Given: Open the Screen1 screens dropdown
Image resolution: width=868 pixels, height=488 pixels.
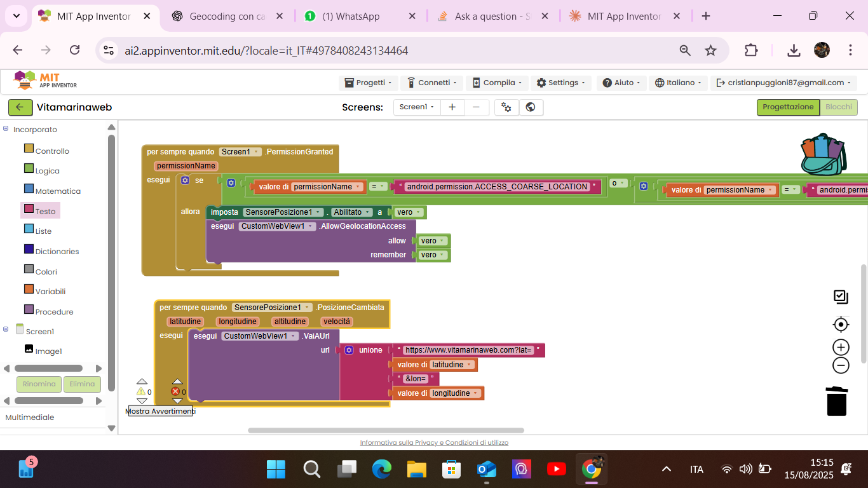Looking at the screenshot, I should tap(416, 107).
